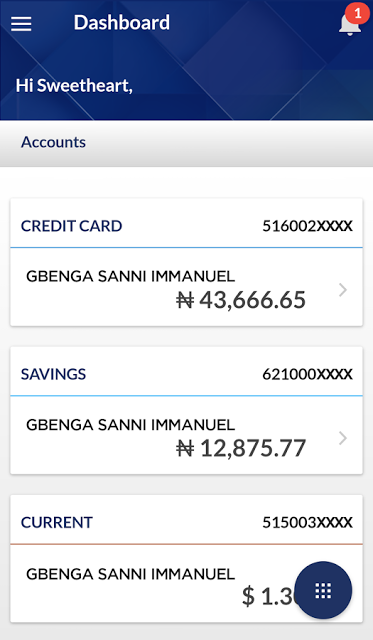Open the CURRENT account header
The height and width of the screenshot is (640, 373).
tap(57, 522)
